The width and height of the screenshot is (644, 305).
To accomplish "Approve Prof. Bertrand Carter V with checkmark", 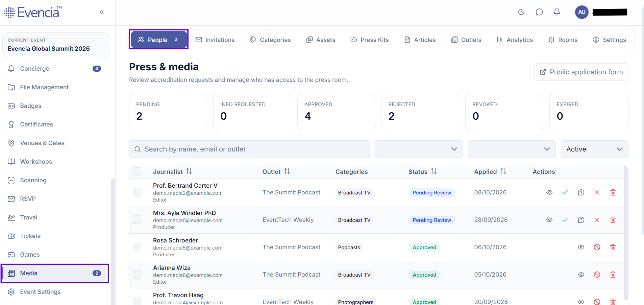I will pyautogui.click(x=565, y=192).
